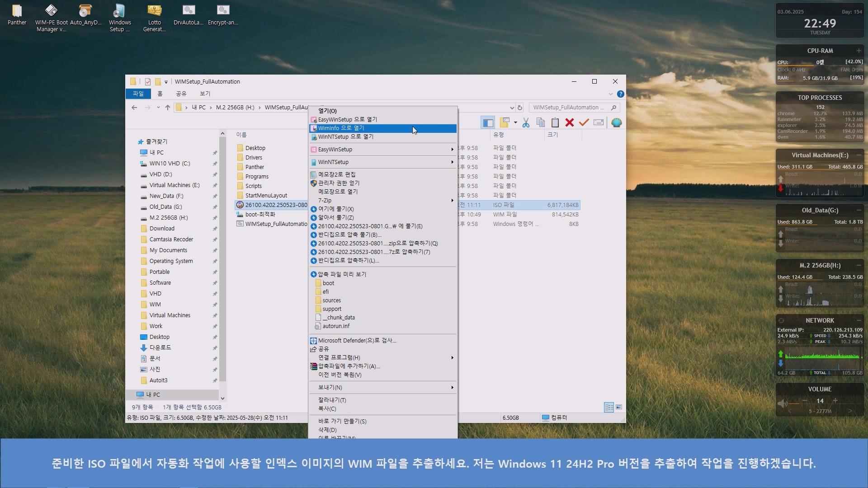This screenshot has width=868, height=488.
Task: Select 'WinNTSetup 으로 열기' in the context menu
Action: click(346, 137)
